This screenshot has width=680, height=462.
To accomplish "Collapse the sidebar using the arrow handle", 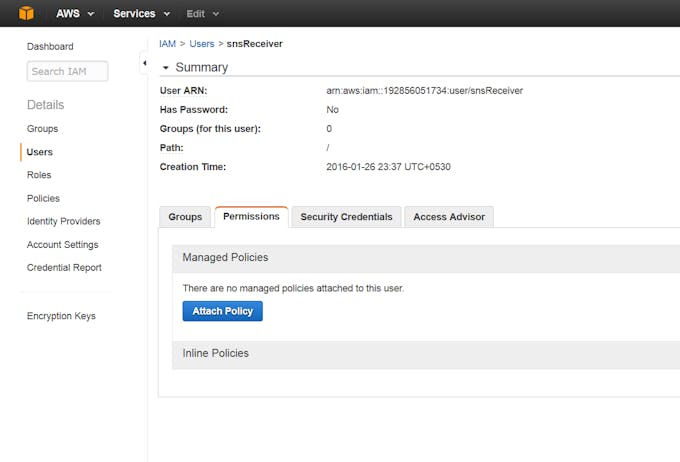I will 144,63.
